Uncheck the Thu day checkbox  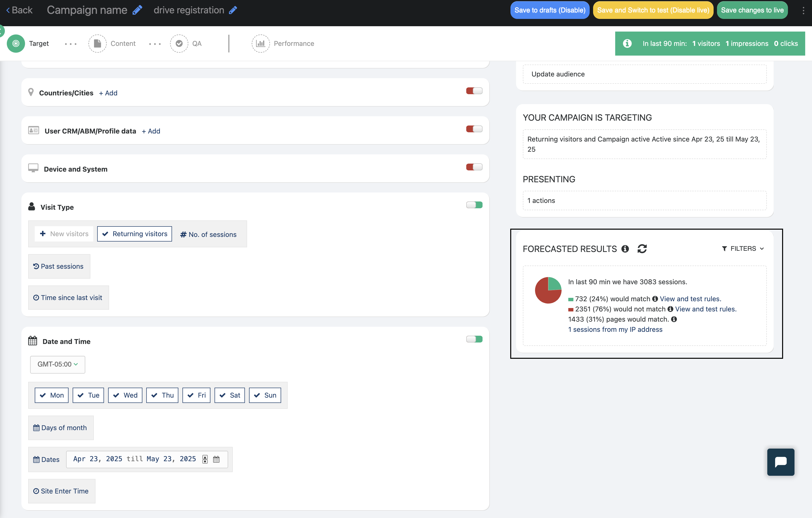click(162, 395)
